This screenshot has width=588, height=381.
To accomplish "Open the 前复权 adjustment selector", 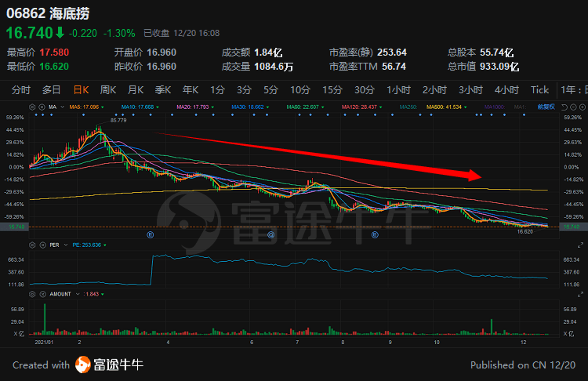I will tap(546, 107).
